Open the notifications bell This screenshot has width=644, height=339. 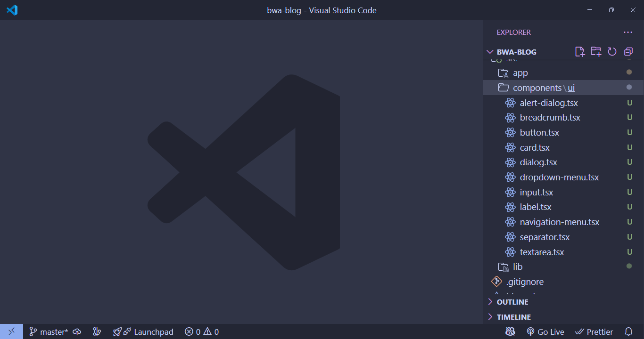click(629, 331)
